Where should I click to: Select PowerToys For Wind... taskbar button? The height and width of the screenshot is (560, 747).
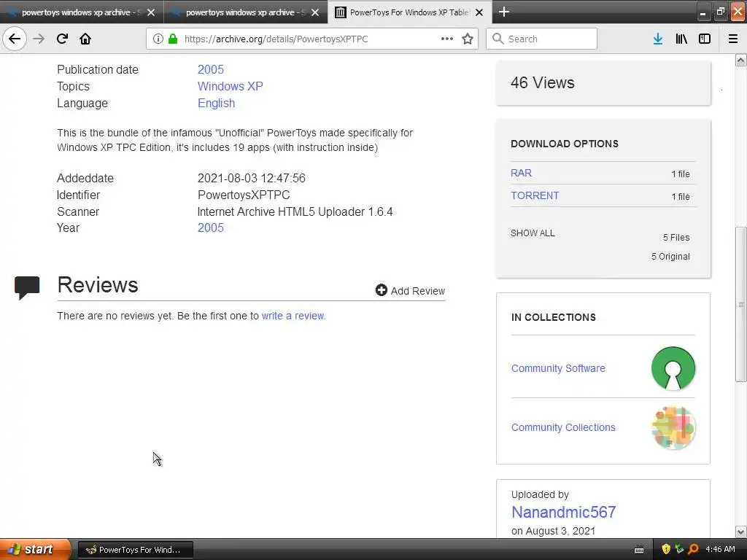click(135, 550)
